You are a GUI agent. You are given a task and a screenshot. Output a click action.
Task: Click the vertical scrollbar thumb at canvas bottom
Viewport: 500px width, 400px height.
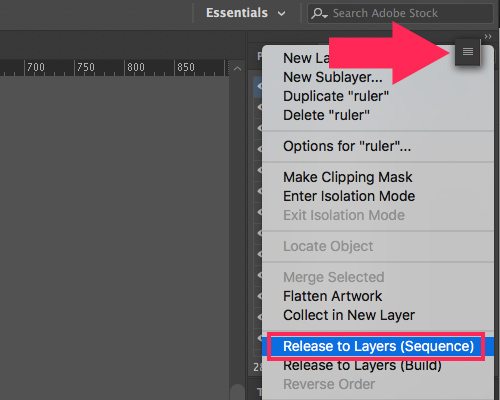(237, 392)
